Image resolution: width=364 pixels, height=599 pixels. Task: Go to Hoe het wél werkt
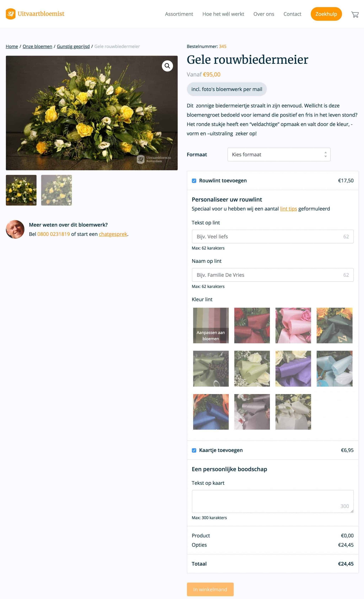pos(223,14)
